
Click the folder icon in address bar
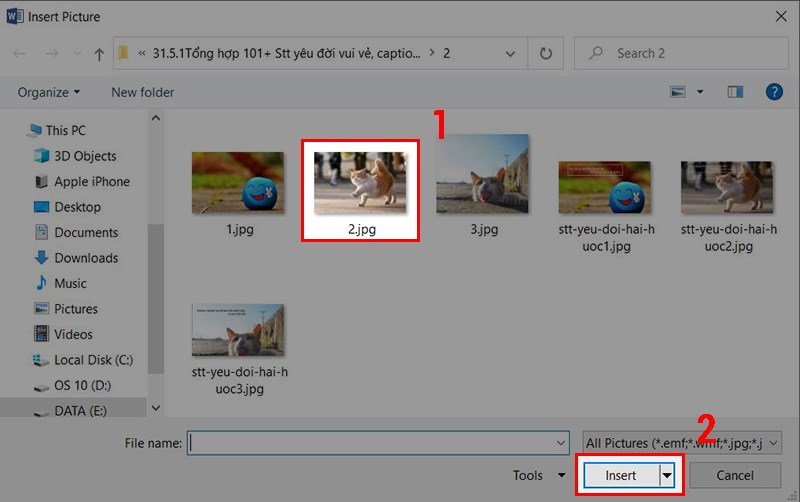(123, 53)
